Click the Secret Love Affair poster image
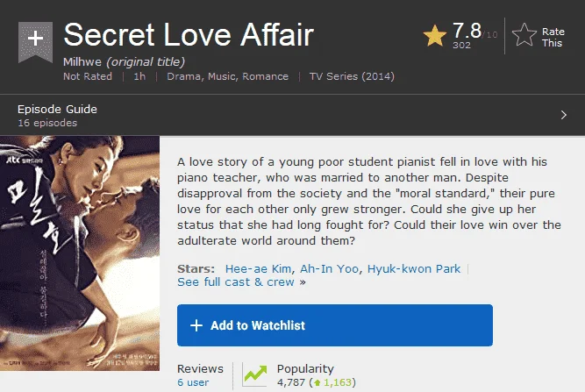 coord(80,253)
